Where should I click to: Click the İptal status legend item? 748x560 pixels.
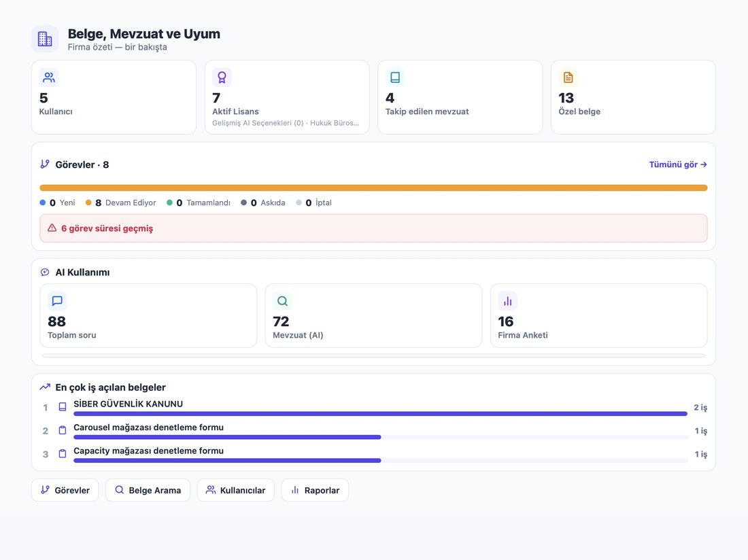point(314,203)
